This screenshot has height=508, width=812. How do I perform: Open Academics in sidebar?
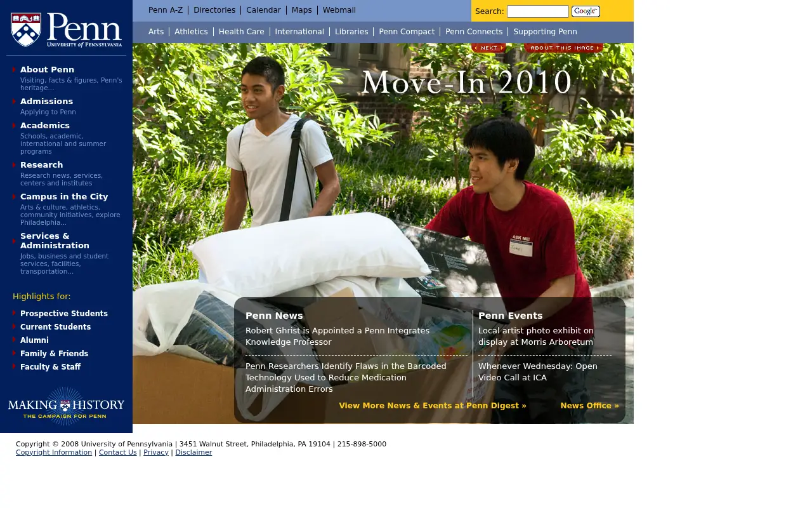(x=45, y=126)
